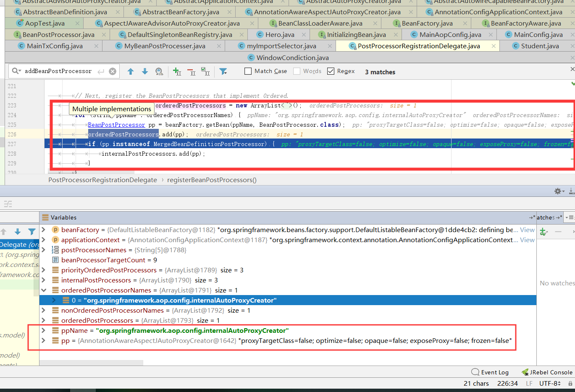Image resolution: width=575 pixels, height=392 pixels.
Task: Open the search filter funnel icon
Action: click(x=223, y=72)
